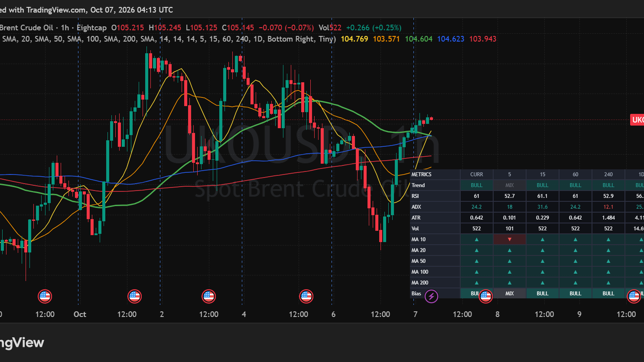Click the Vol value 101 in the table

(x=510, y=229)
